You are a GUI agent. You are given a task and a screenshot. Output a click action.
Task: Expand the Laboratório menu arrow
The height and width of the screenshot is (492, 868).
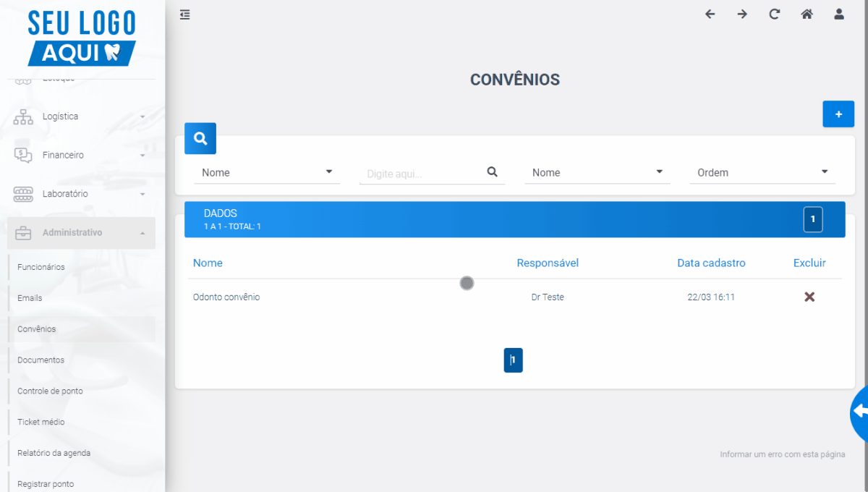point(142,194)
